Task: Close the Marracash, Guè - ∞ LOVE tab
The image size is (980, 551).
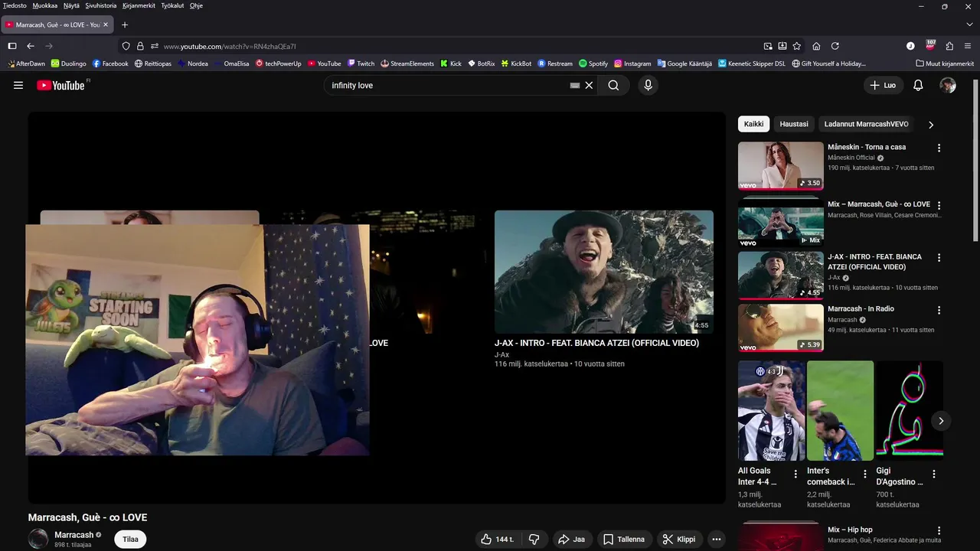Action: pyautogui.click(x=106, y=24)
